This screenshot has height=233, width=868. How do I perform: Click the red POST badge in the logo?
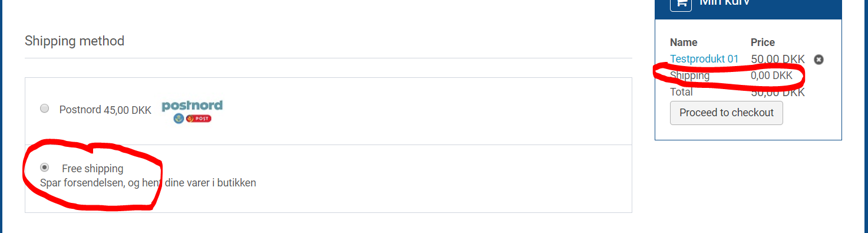[x=199, y=119]
